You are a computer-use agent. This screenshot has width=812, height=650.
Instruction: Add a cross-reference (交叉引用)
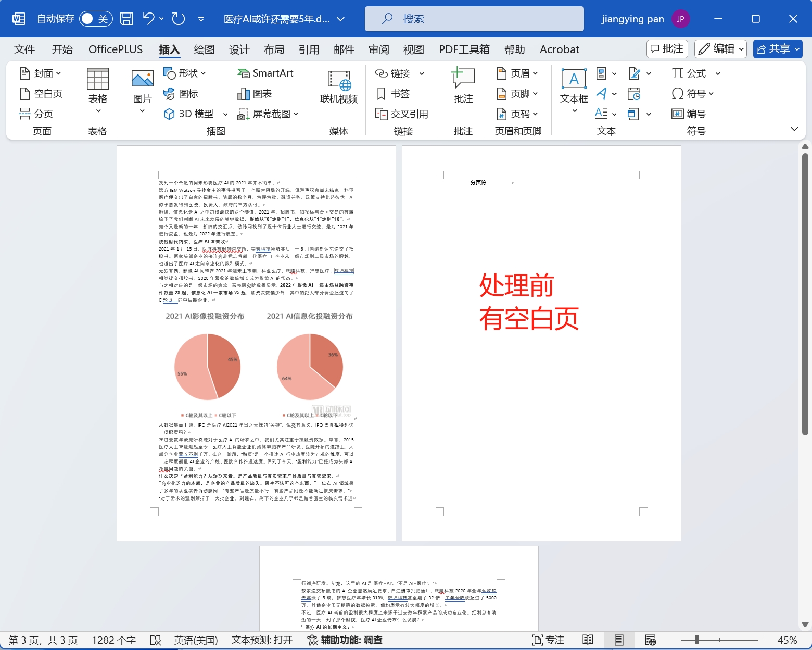(402, 114)
